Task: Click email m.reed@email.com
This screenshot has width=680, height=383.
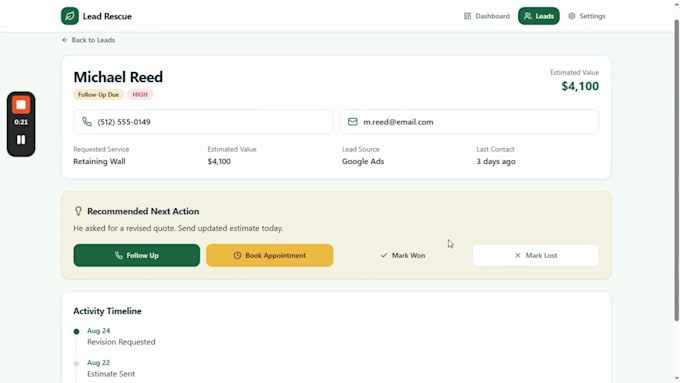Action: pyautogui.click(x=398, y=122)
